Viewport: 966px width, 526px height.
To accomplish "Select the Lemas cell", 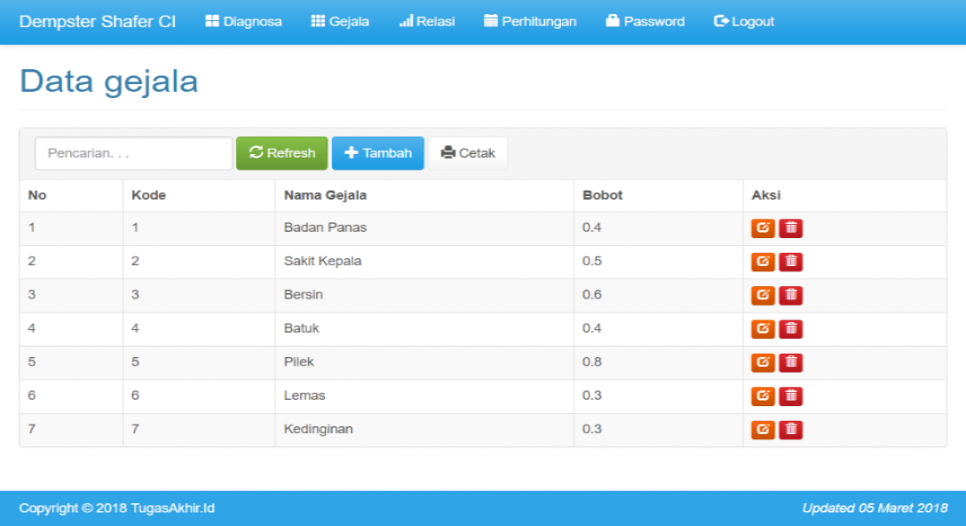I will (424, 396).
